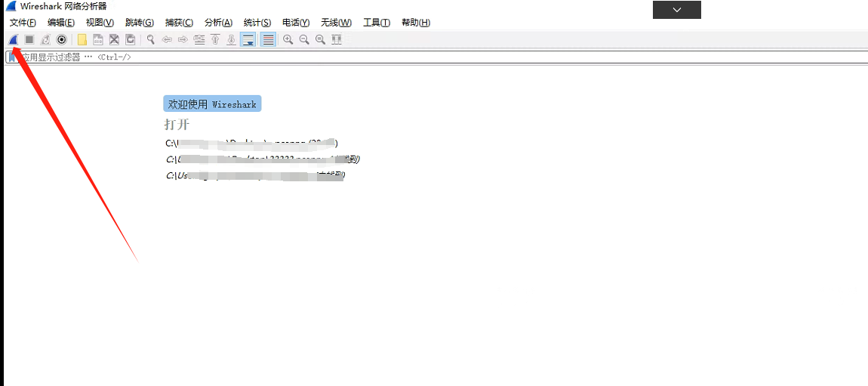Image resolution: width=868 pixels, height=386 pixels.
Task: Toggle packet colorization rules
Action: click(x=268, y=39)
